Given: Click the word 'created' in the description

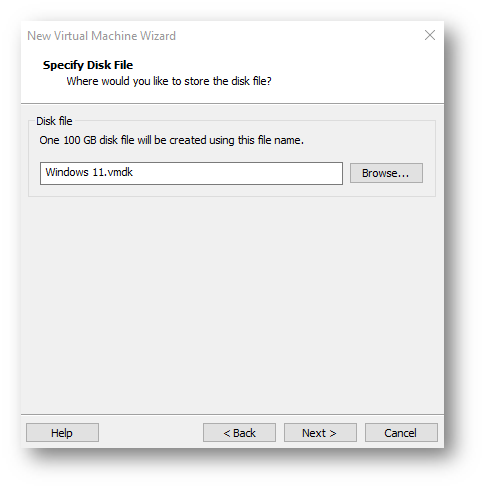Looking at the screenshot, I should [188, 140].
